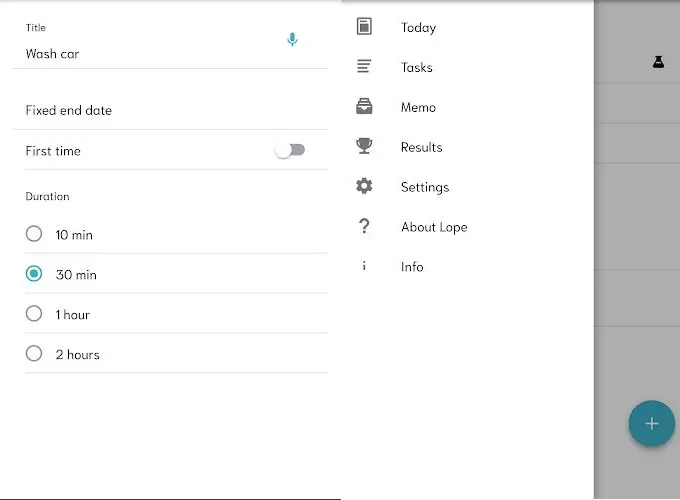The width and height of the screenshot is (680, 500).
Task: Open the Fixed end date option
Action: 170,110
